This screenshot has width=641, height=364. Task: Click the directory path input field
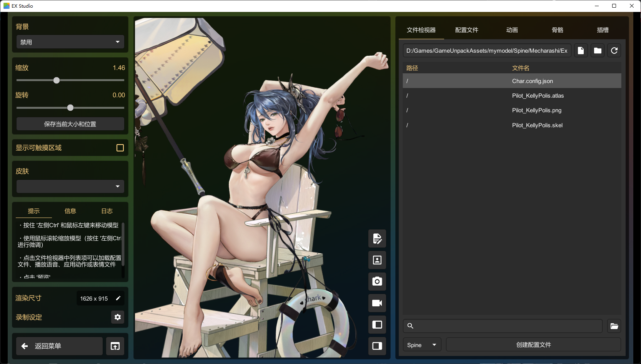(x=487, y=50)
